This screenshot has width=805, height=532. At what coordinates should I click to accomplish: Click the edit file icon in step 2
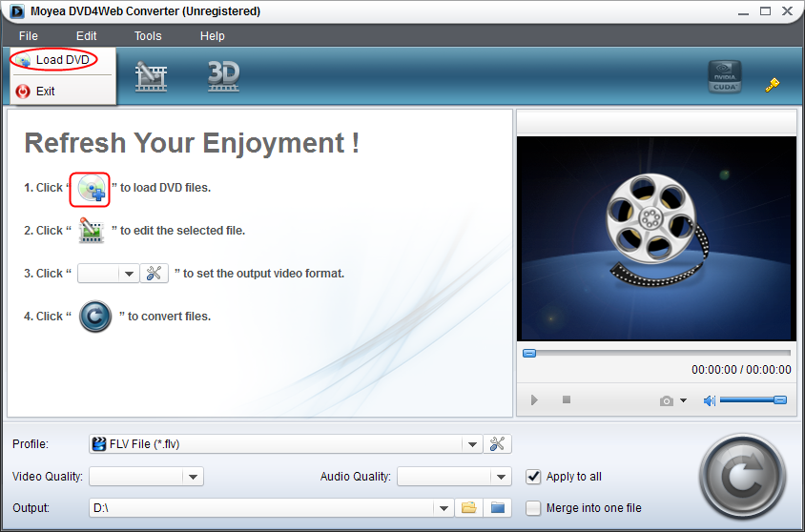point(92,231)
